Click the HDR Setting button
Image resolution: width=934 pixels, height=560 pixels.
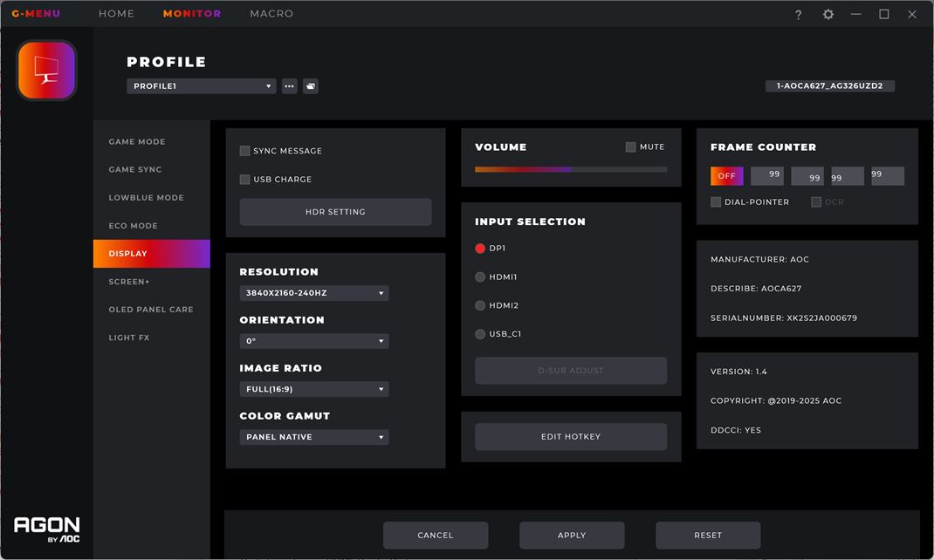pos(335,212)
